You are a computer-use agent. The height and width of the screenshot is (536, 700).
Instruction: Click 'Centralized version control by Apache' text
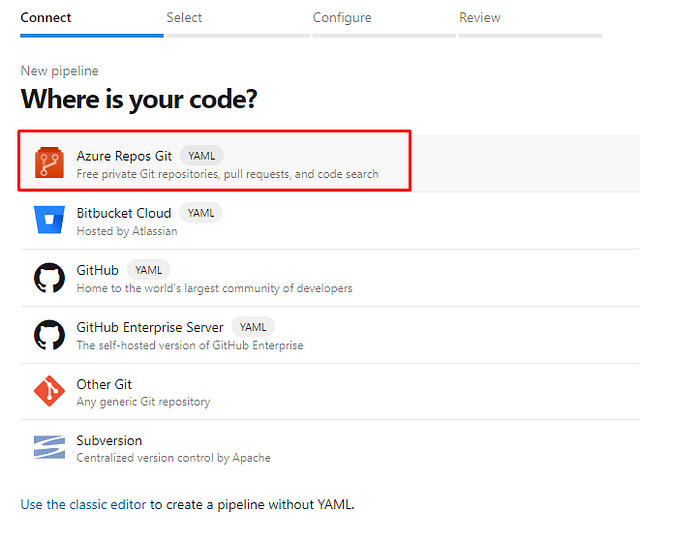click(x=173, y=458)
